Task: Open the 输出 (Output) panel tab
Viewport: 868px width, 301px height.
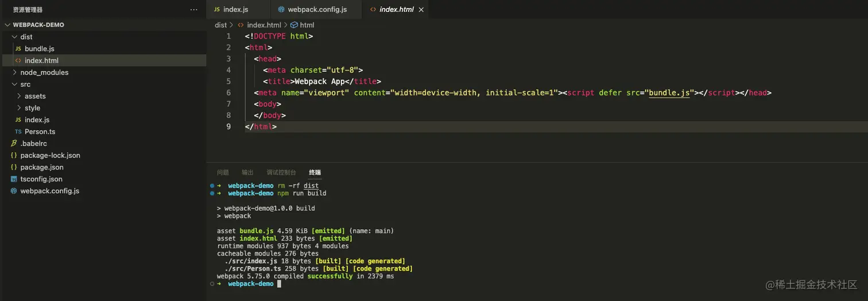Action: [247, 172]
